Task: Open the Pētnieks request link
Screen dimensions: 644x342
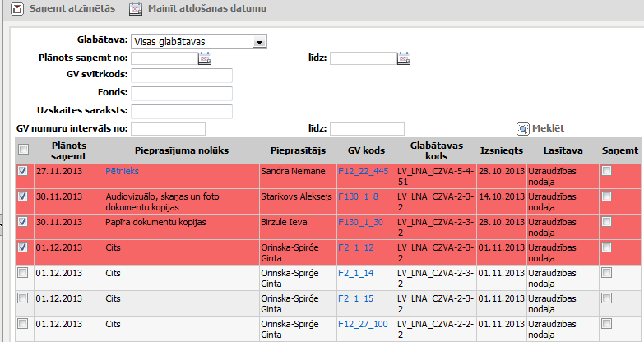Action: coord(123,171)
